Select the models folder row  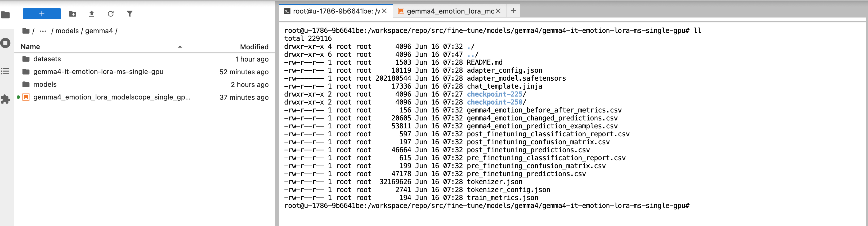pos(145,84)
